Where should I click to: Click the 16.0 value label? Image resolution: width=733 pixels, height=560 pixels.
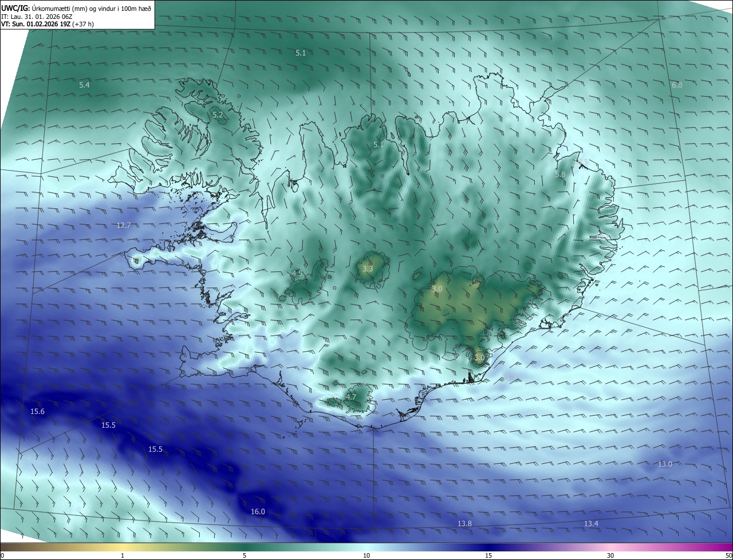(x=258, y=511)
